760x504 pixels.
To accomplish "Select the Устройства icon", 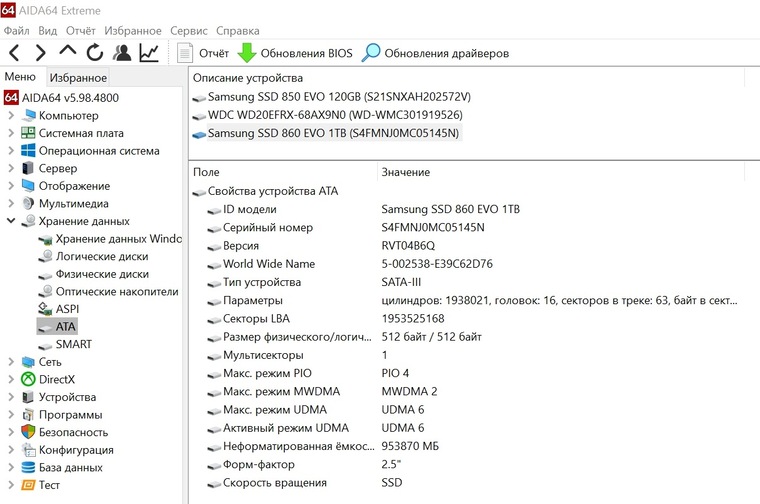I will point(28,397).
